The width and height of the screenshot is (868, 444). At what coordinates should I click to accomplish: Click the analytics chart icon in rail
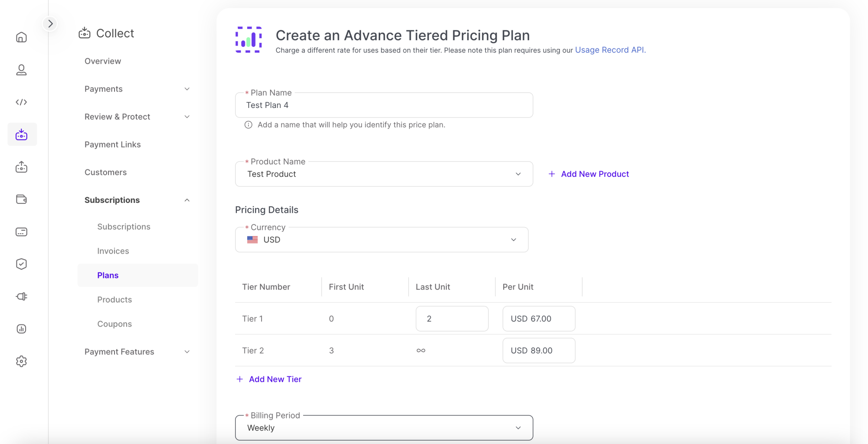tap(21, 329)
